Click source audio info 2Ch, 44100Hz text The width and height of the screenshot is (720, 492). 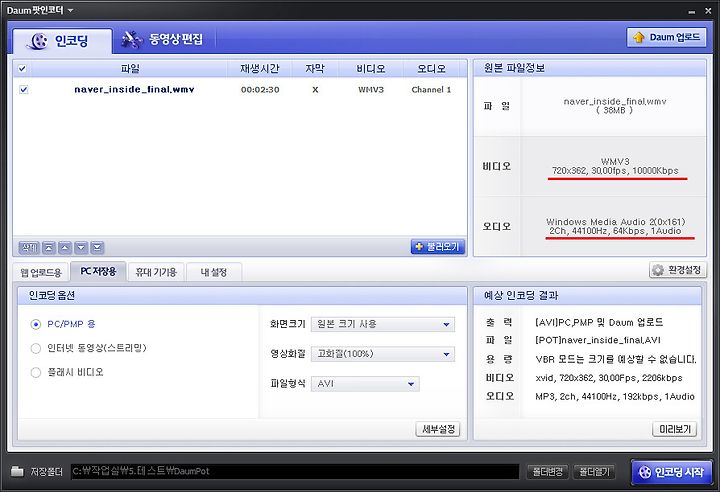coord(615,231)
